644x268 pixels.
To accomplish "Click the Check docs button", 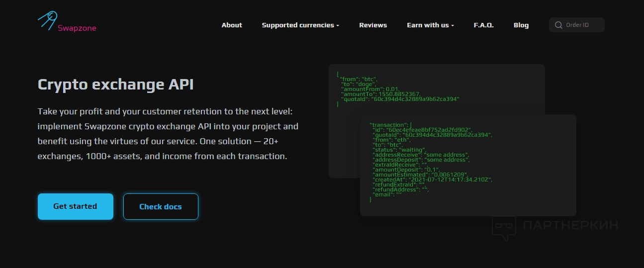I will pyautogui.click(x=161, y=206).
